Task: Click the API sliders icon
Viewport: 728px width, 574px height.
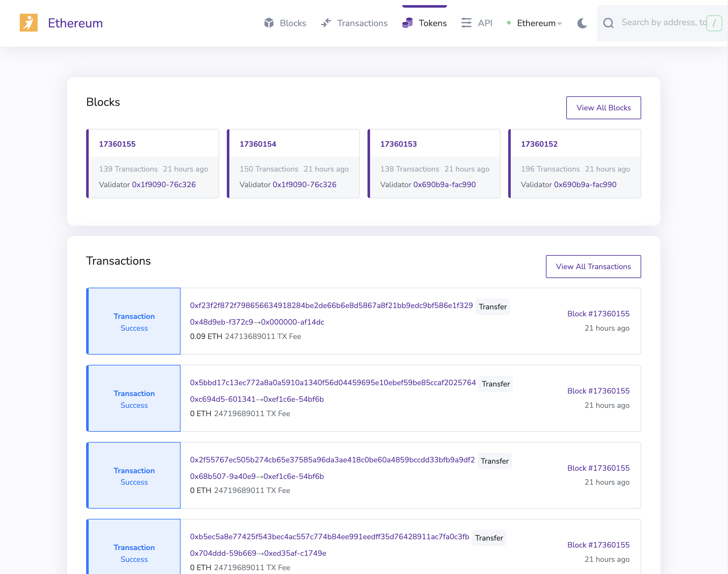Action: click(466, 23)
